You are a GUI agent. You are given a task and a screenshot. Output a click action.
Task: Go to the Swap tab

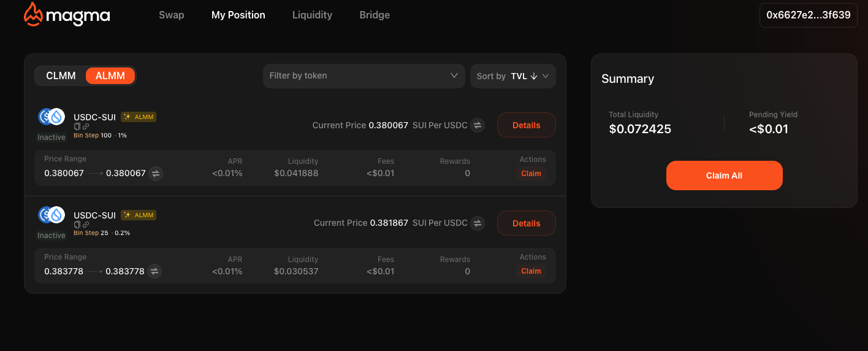pos(172,15)
